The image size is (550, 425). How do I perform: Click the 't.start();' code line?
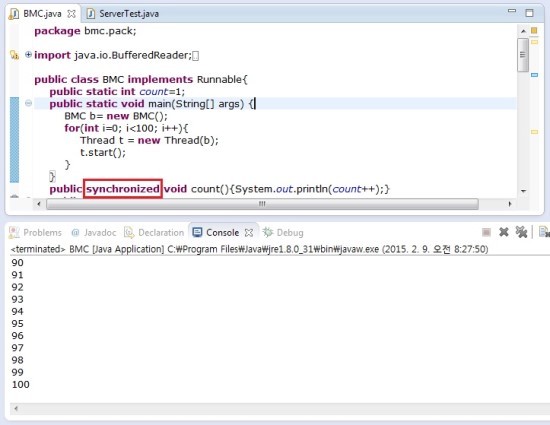click(x=103, y=153)
